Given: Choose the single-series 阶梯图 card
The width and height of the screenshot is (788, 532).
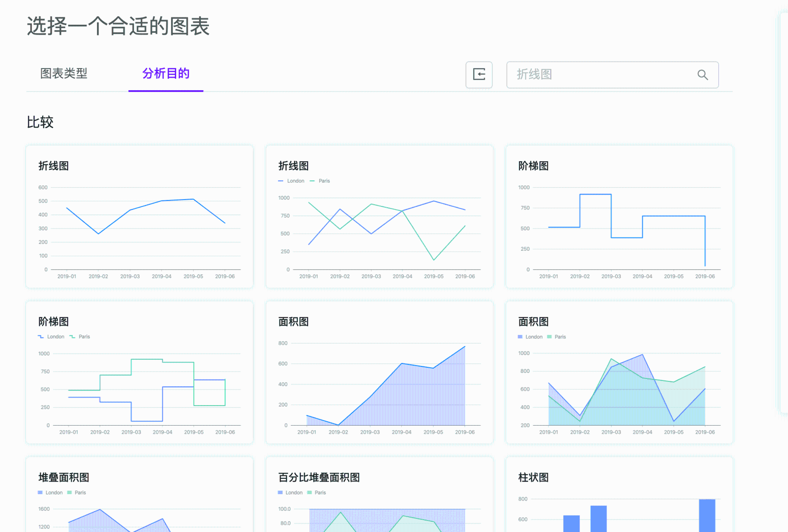Looking at the screenshot, I should 619,217.
